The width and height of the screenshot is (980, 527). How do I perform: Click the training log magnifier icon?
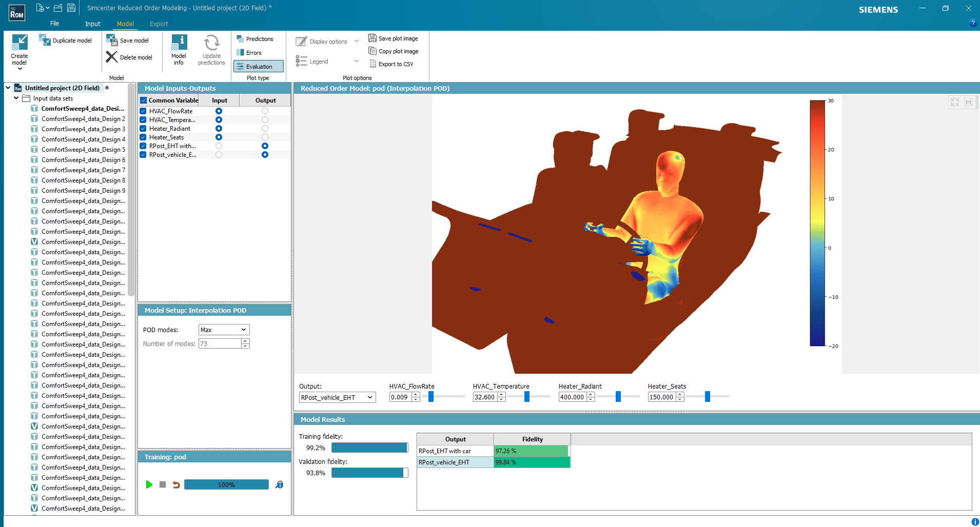(x=279, y=484)
